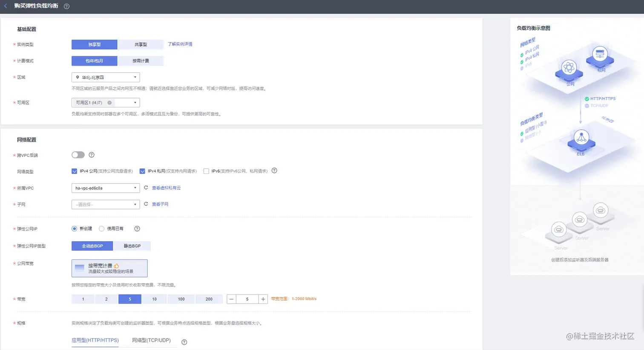Open help icon beside 弹性公网IP options
The height and width of the screenshot is (350, 644).
pos(137,229)
